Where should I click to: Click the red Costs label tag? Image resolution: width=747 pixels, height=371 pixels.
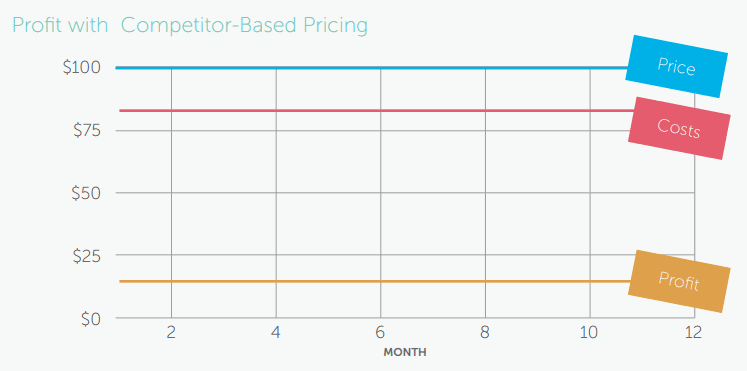[x=679, y=128]
